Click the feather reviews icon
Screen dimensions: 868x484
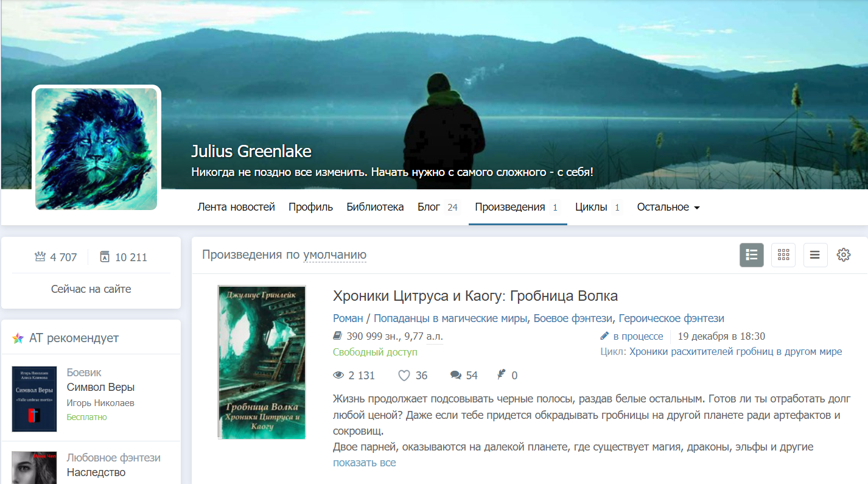[502, 375]
